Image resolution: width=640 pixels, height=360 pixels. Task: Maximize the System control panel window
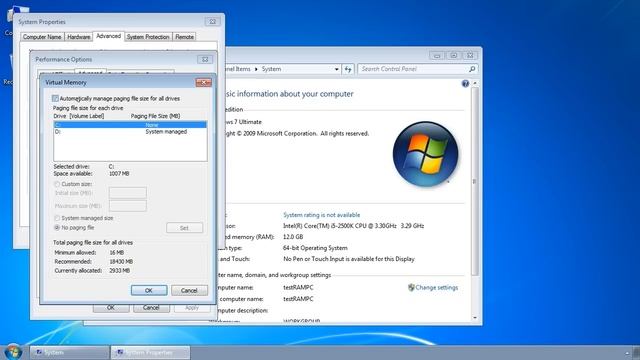coord(453,56)
